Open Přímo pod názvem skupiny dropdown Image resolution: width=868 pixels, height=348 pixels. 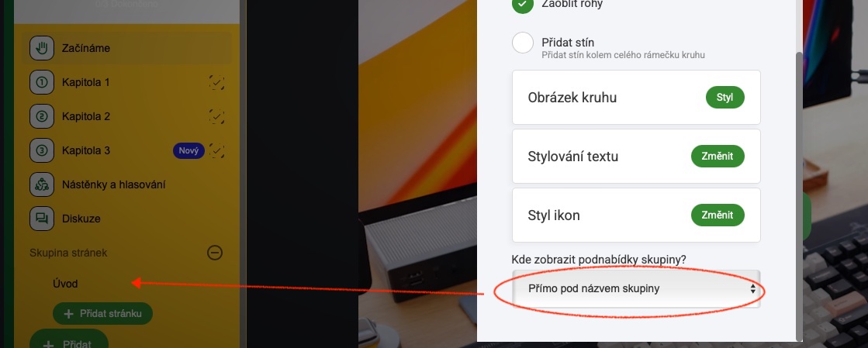point(636,289)
